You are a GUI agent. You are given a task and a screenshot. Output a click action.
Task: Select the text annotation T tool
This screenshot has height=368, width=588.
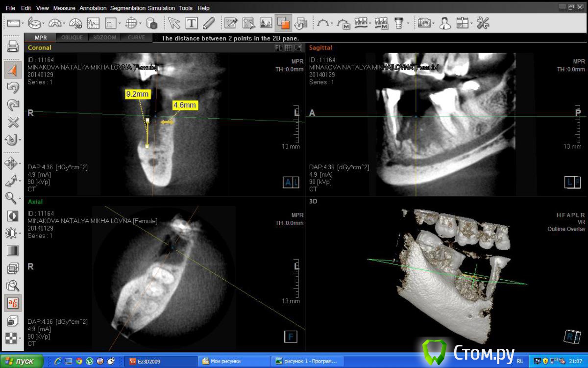pos(191,23)
